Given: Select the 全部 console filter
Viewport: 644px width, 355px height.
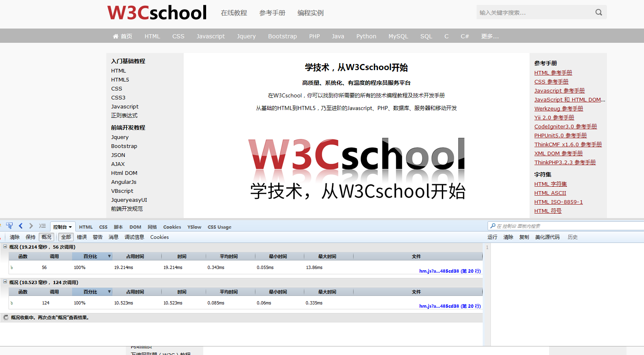Looking at the screenshot, I should pyautogui.click(x=66, y=237).
